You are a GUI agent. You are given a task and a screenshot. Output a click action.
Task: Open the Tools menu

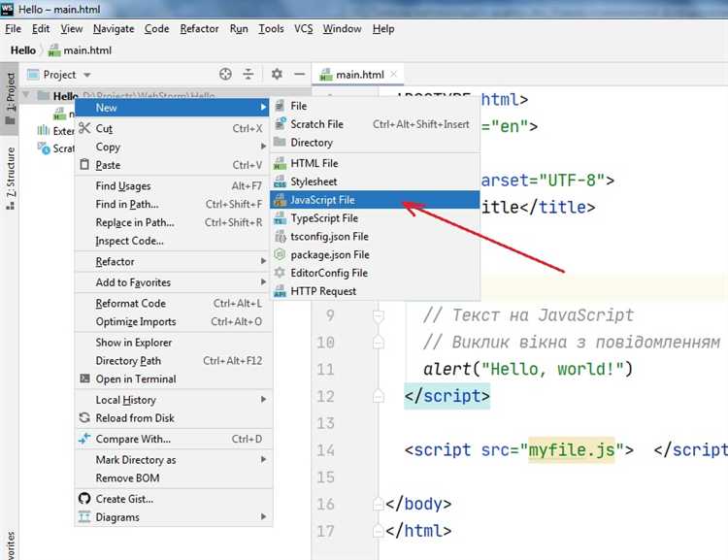pos(271,29)
